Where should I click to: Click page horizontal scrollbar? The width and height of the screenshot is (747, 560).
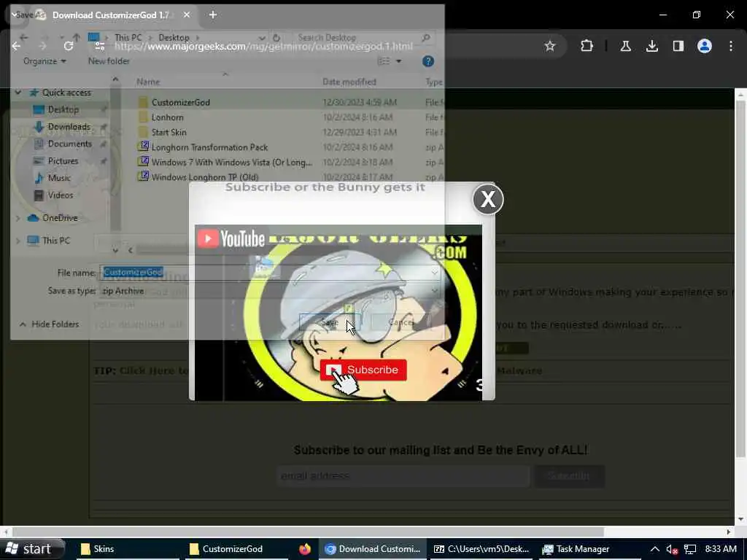(x=308, y=532)
